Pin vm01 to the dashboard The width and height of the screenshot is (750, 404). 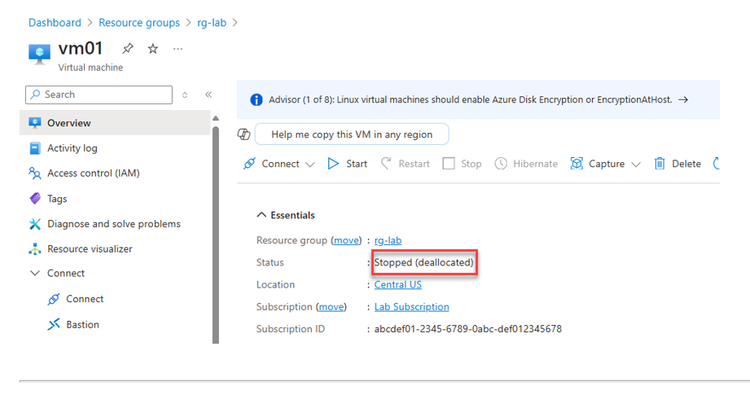click(x=127, y=48)
